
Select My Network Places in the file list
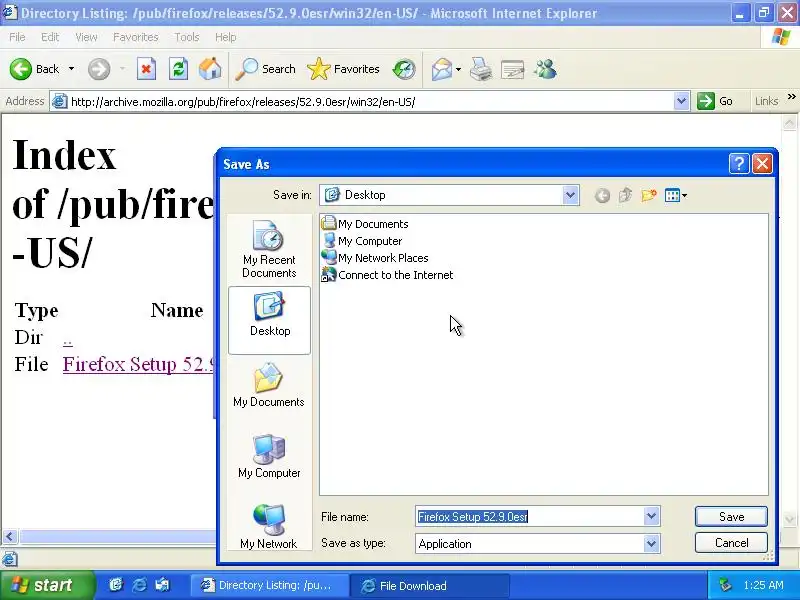[x=375, y=258]
